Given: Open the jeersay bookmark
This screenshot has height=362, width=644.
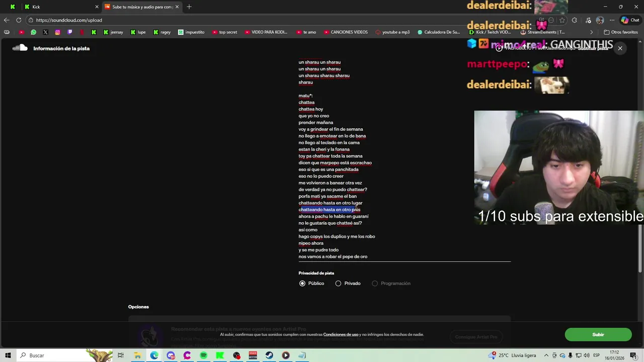Looking at the screenshot, I should point(113,32).
